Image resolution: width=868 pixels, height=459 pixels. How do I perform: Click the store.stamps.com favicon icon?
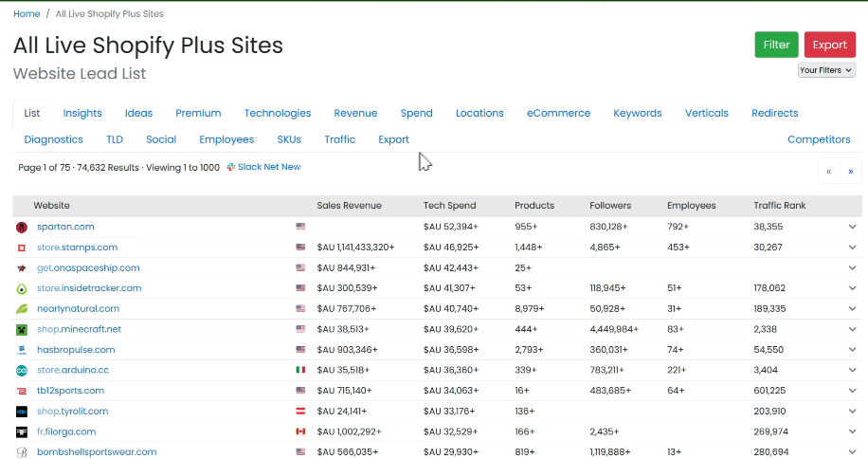[x=22, y=248]
